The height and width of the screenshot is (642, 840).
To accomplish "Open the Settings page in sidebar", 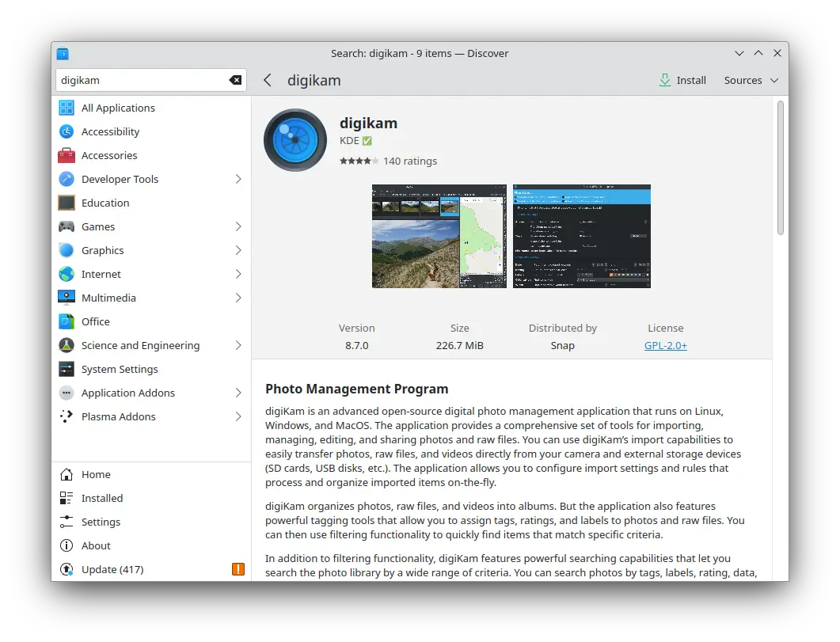I will [101, 522].
